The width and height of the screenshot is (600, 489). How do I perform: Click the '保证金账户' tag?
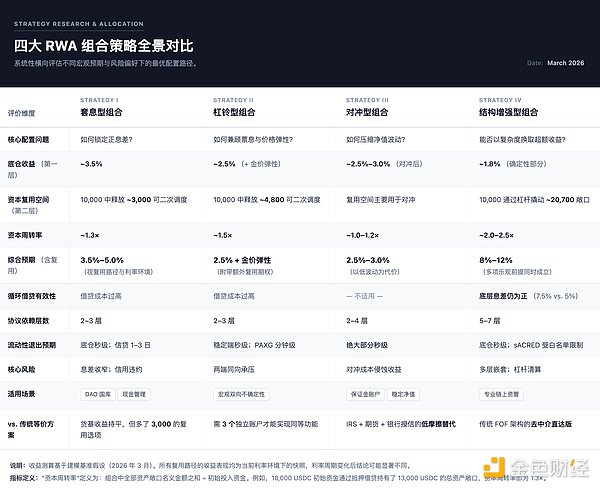pos(365,394)
